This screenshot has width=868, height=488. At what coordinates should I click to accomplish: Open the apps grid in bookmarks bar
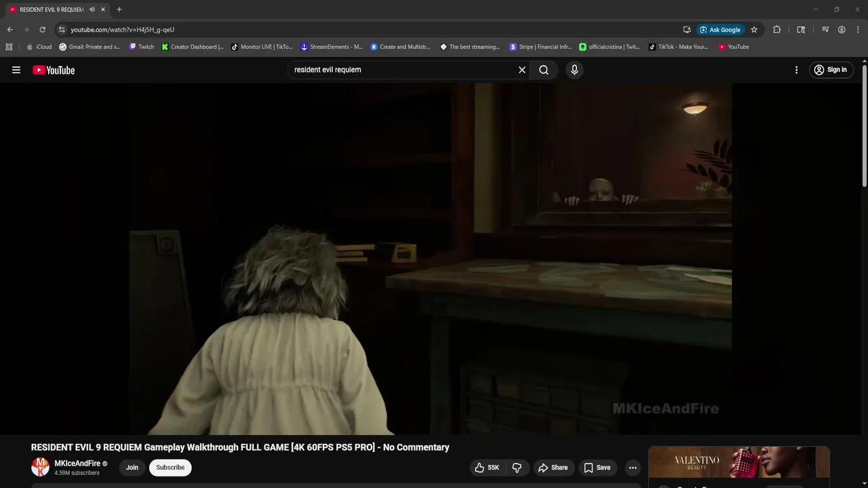coord(9,47)
